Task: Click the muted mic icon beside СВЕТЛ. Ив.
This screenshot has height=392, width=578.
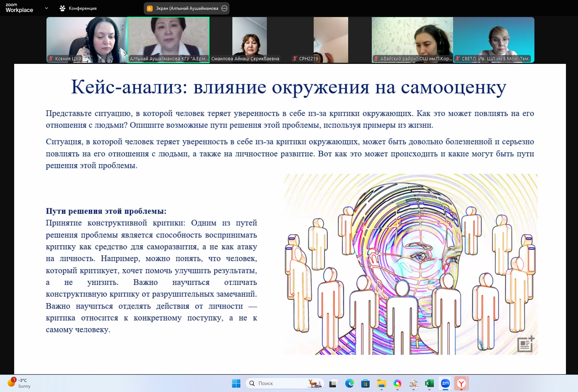Action: [458, 58]
